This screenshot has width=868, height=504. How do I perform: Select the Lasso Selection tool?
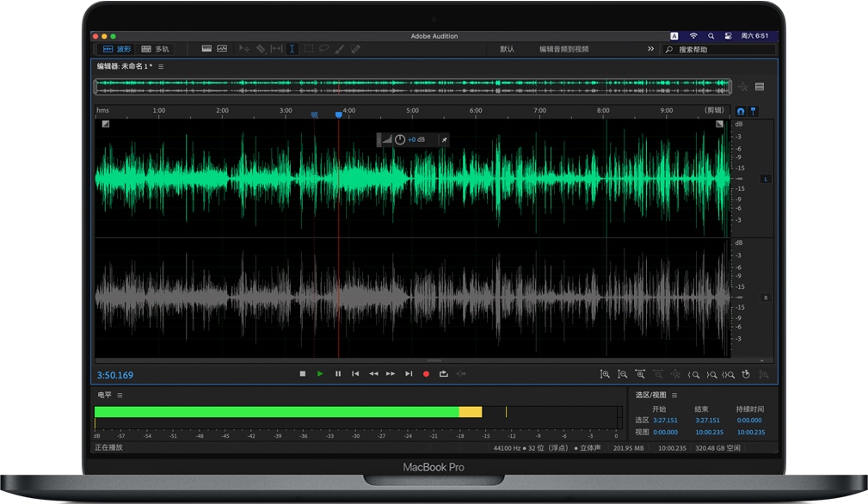coord(323,49)
